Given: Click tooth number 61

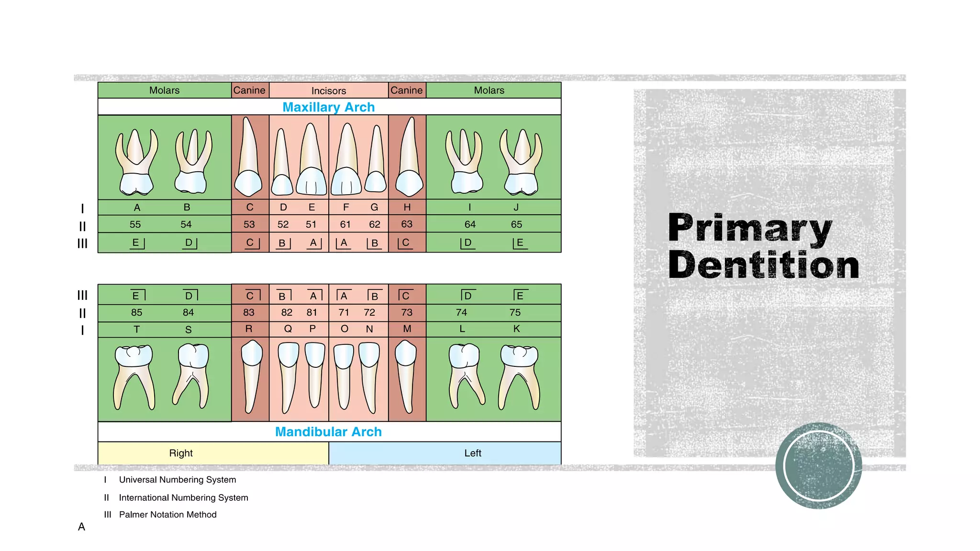Looking at the screenshot, I should [345, 224].
